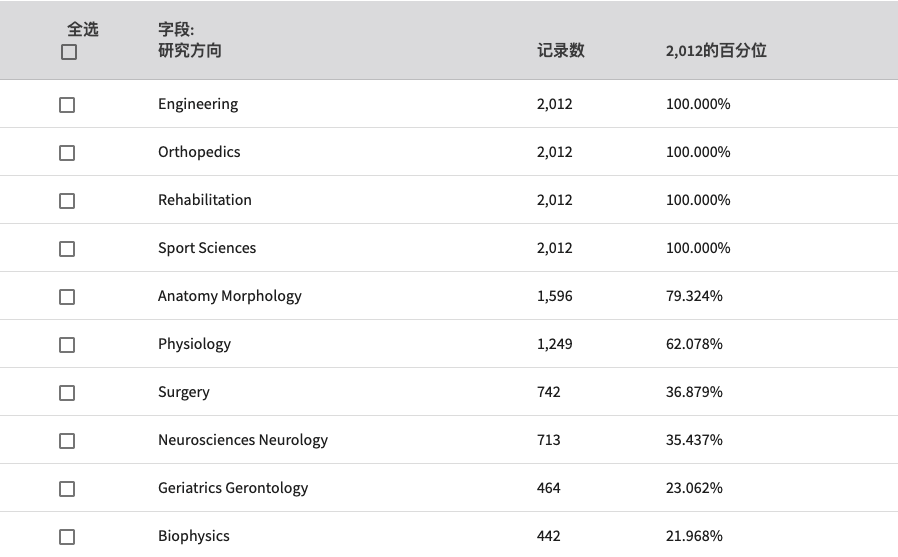
Task: Click the 21.968% percentage for Biophysics
Action: click(x=694, y=536)
